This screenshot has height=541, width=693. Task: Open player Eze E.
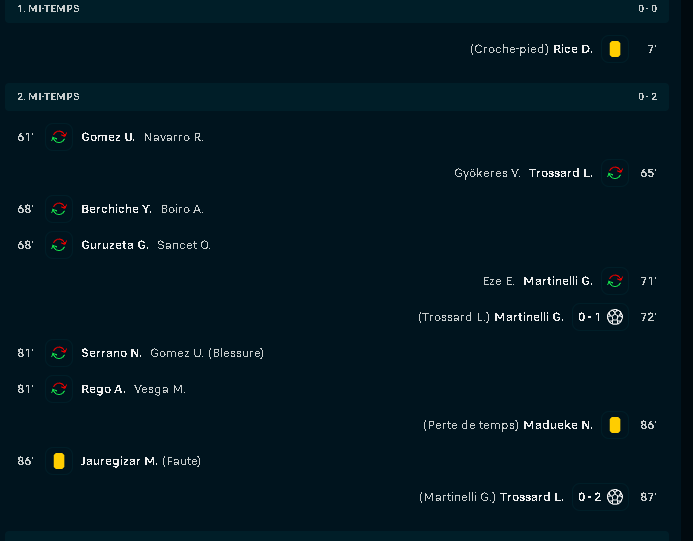[499, 281]
